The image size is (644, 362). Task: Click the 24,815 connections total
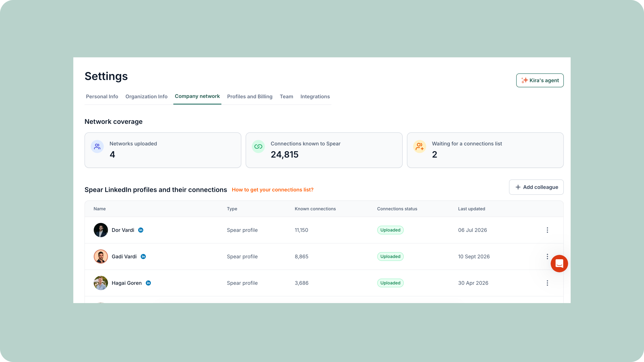coord(284,155)
